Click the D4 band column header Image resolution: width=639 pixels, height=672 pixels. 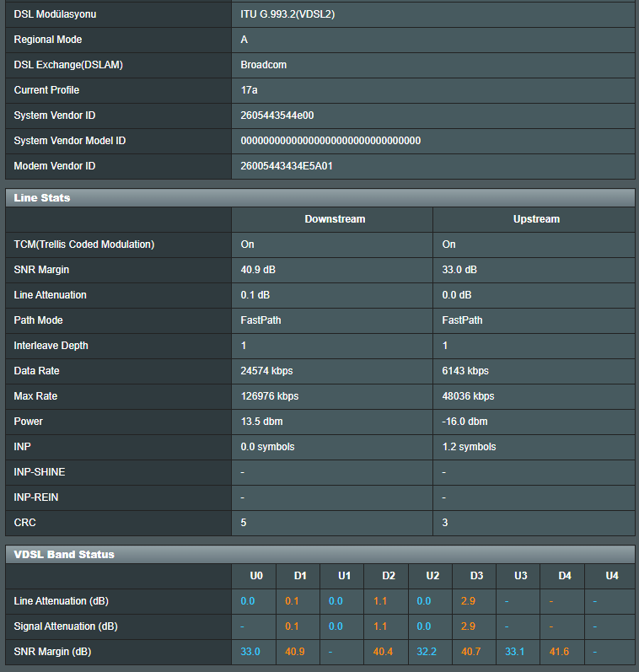tap(565, 576)
